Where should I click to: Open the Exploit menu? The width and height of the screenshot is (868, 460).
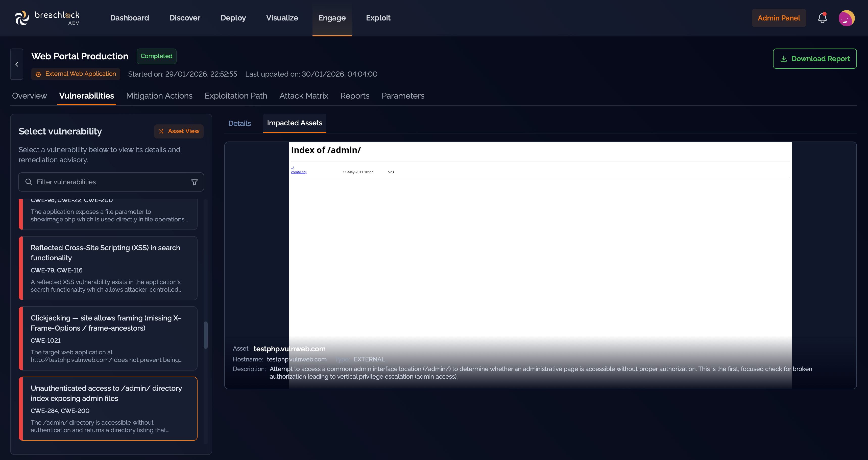click(x=378, y=18)
